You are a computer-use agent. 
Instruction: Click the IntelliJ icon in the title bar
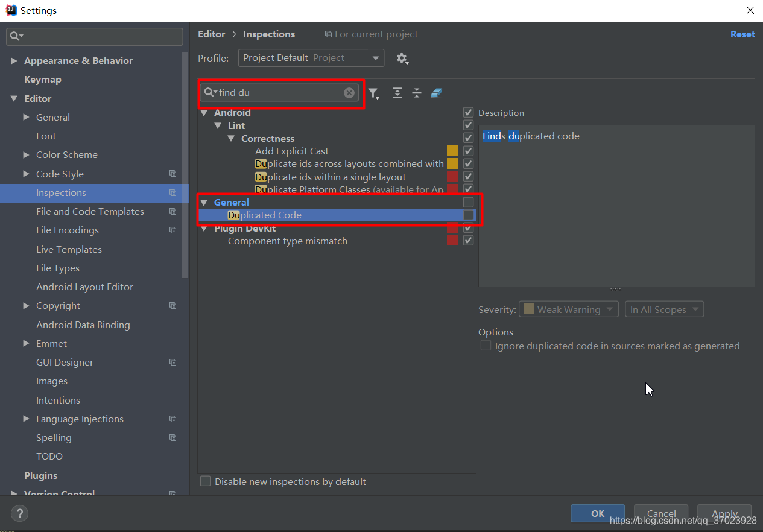[11, 10]
